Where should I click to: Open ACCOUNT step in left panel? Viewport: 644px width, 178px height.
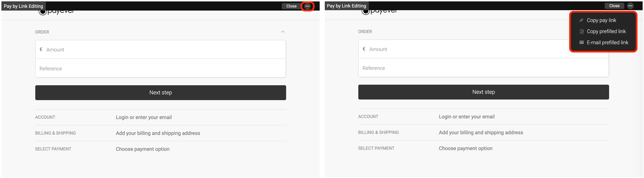coord(161,117)
